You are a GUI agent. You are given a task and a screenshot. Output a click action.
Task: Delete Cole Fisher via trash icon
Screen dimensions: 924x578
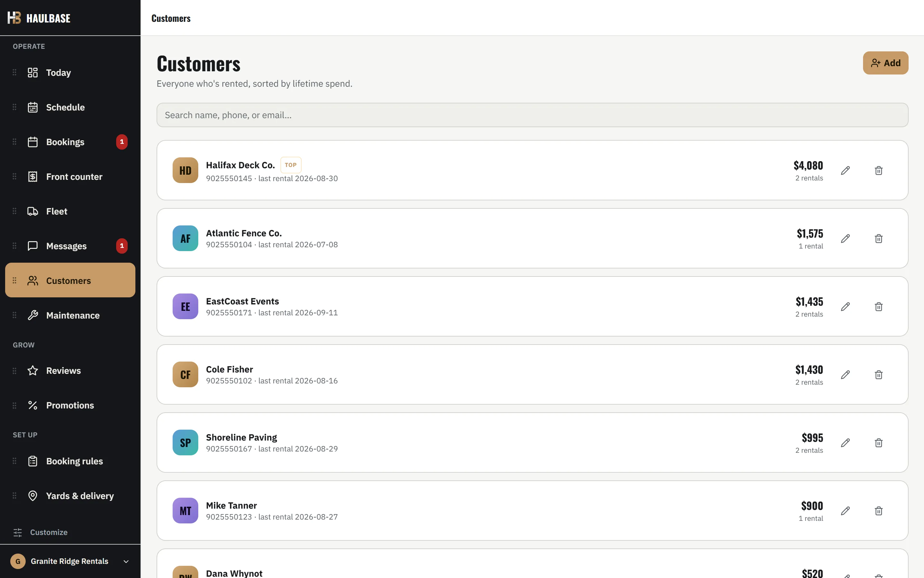tap(878, 375)
